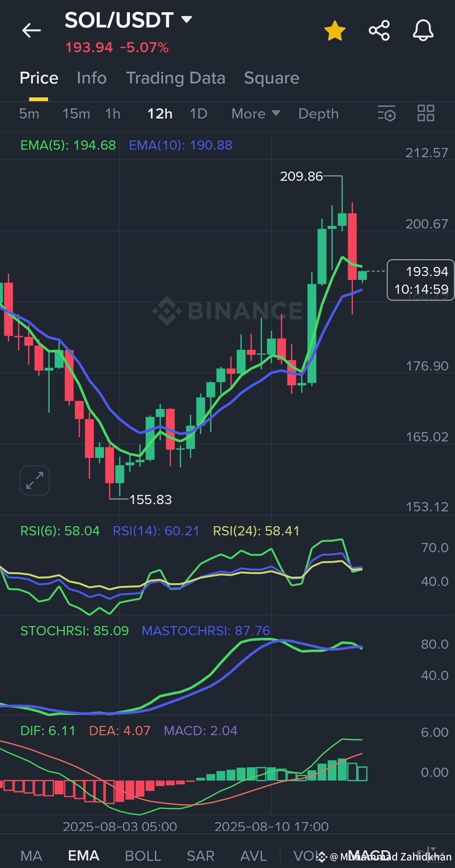This screenshot has width=455, height=868.
Task: Enable the BOLL indicator
Action: coord(143,856)
